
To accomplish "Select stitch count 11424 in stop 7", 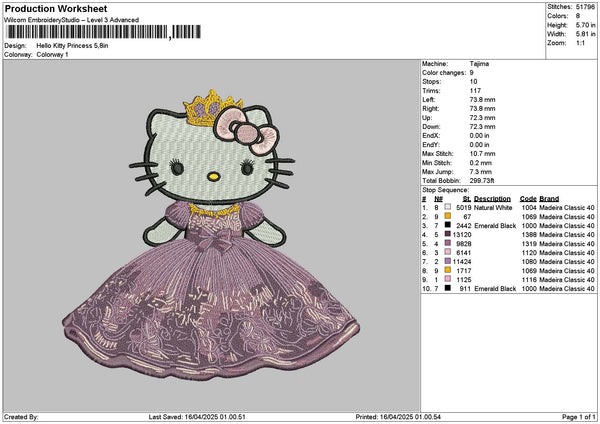I will (462, 262).
